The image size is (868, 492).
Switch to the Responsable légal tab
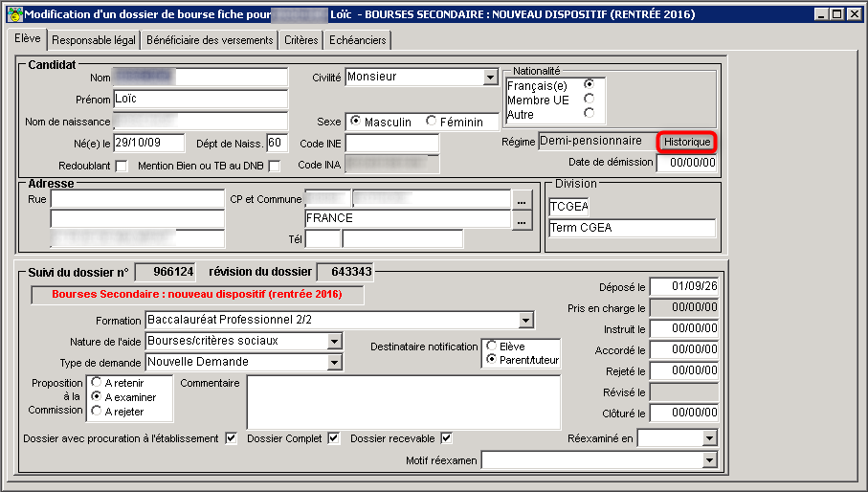(94, 40)
